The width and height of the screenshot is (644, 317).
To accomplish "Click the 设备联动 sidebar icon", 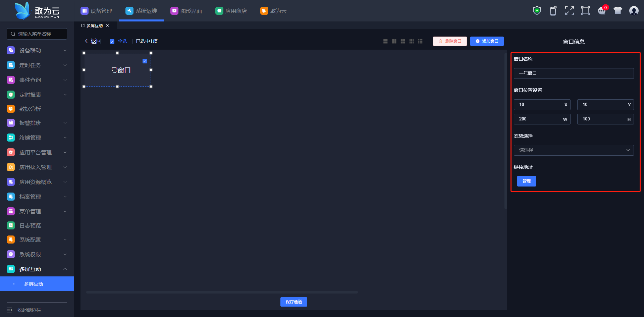I will coord(11,50).
